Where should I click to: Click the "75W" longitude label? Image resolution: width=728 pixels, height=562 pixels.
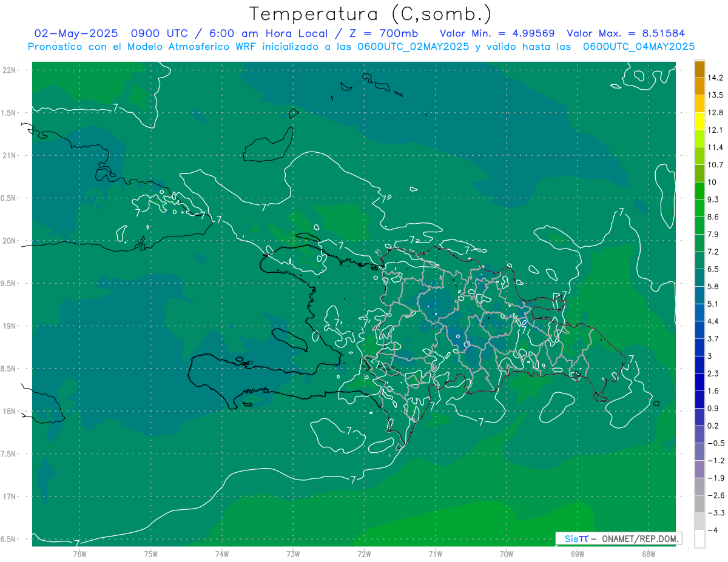pos(150,554)
